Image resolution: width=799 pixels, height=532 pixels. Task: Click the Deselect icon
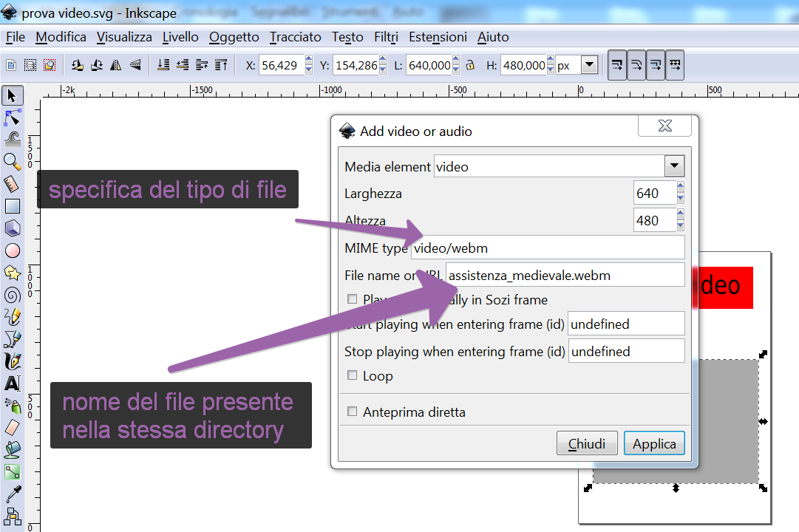click(x=50, y=65)
